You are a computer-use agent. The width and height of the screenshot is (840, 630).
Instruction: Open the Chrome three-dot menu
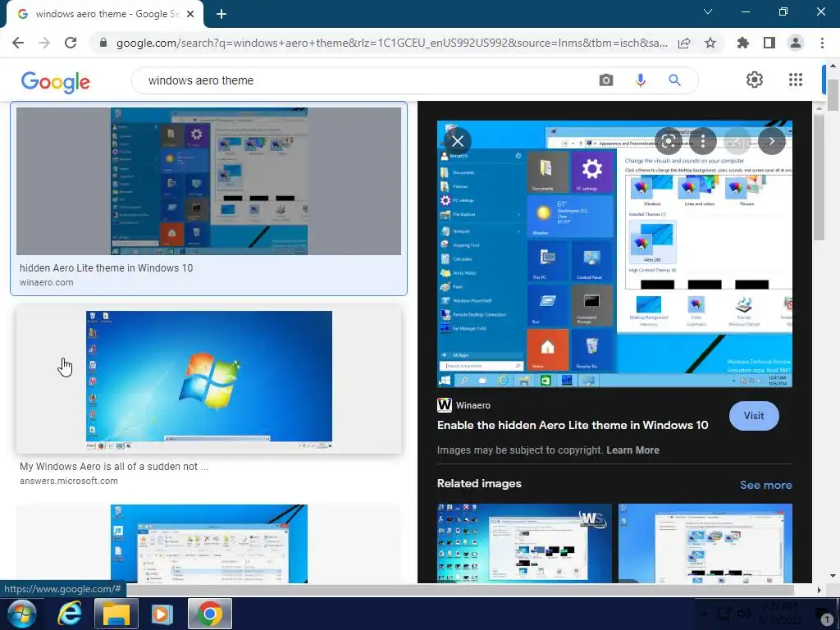(x=822, y=43)
